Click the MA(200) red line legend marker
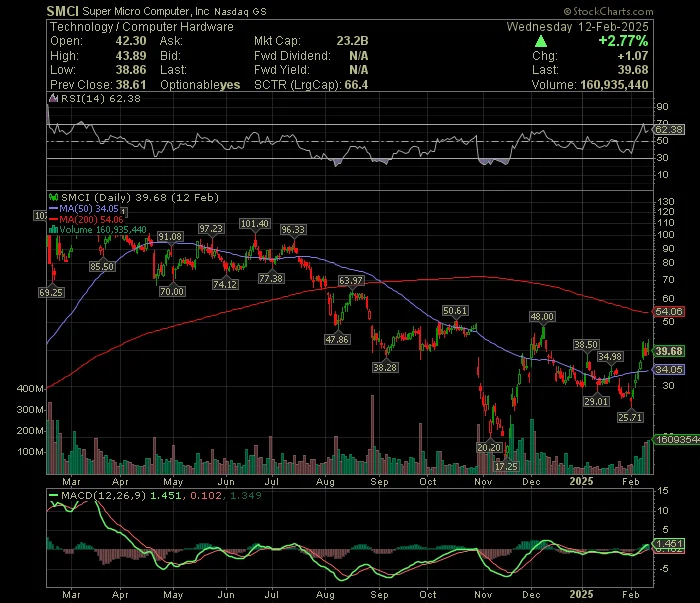Screen dimensions: 700x603 [54, 219]
